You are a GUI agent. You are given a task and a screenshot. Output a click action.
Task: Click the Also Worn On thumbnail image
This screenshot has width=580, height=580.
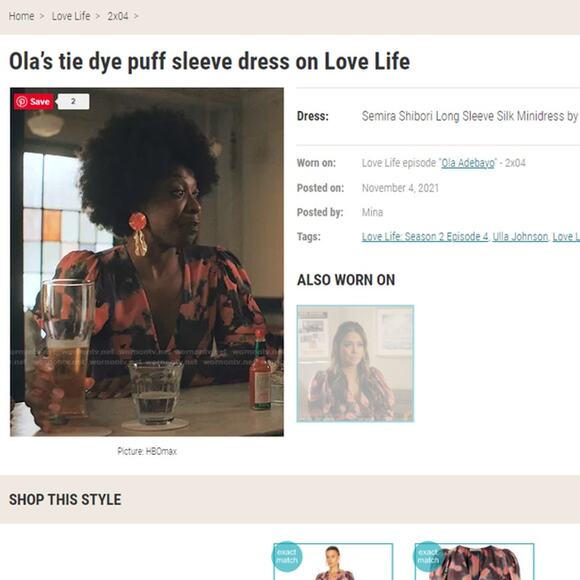pyautogui.click(x=355, y=364)
